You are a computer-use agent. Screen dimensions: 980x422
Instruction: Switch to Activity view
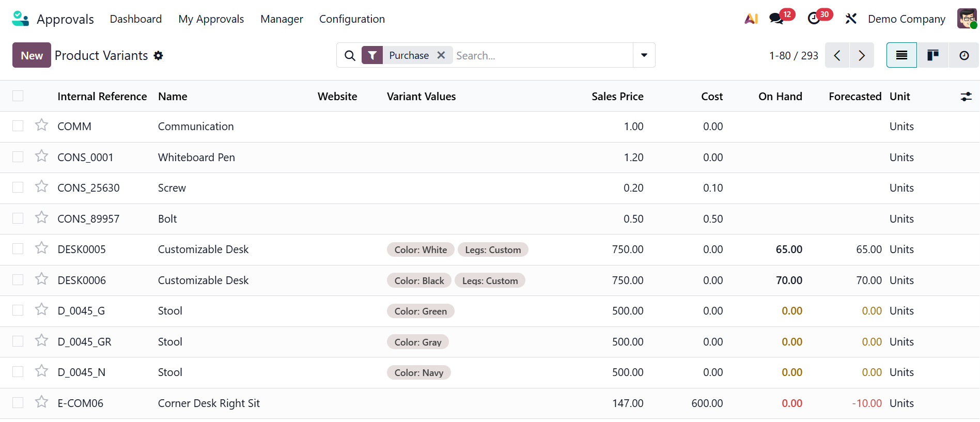coord(963,55)
